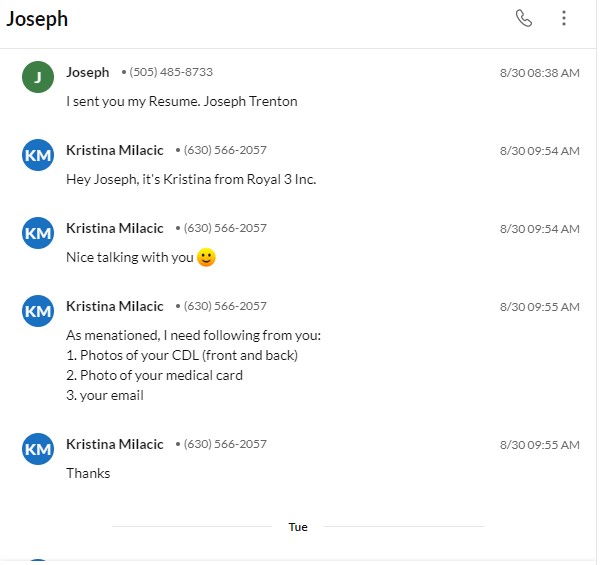Start a phone call with Joseph

pos(523,18)
